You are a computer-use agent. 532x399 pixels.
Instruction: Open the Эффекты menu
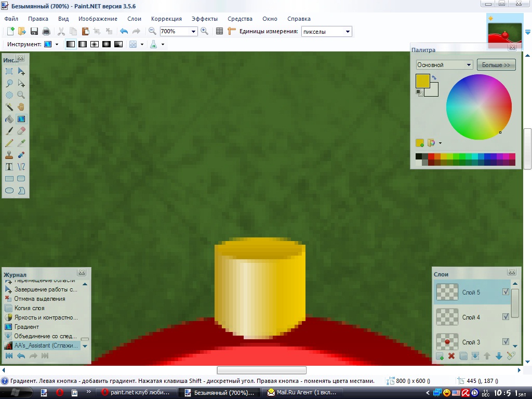pyautogui.click(x=205, y=19)
